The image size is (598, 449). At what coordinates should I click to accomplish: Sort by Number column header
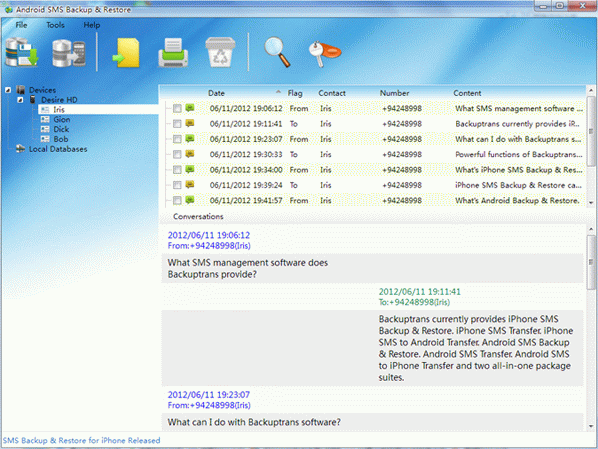coord(394,93)
